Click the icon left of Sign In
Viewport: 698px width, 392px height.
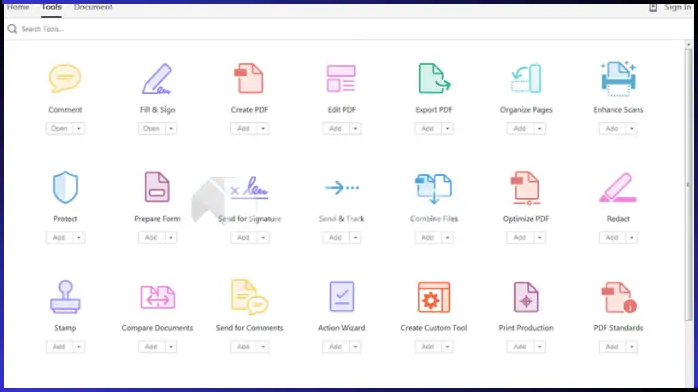pyautogui.click(x=653, y=7)
